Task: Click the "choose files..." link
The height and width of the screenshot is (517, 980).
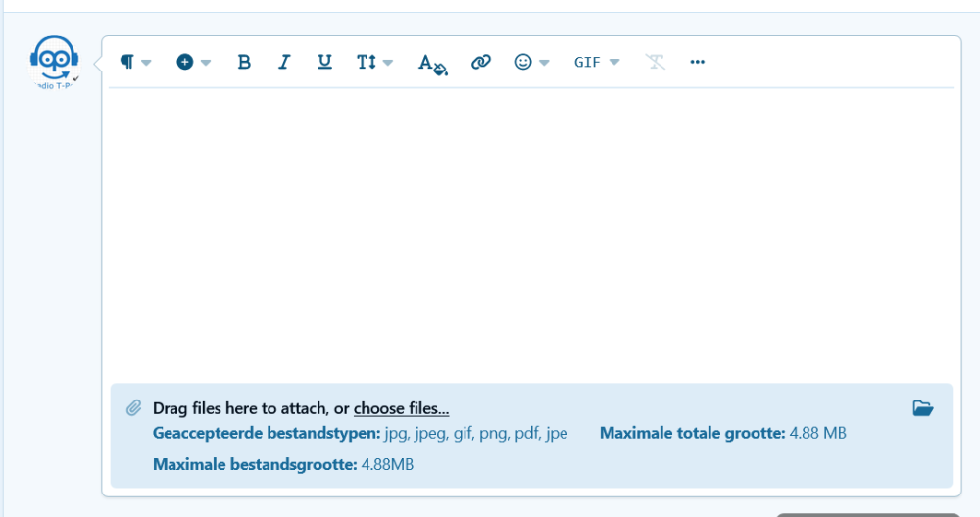Action: (401, 408)
